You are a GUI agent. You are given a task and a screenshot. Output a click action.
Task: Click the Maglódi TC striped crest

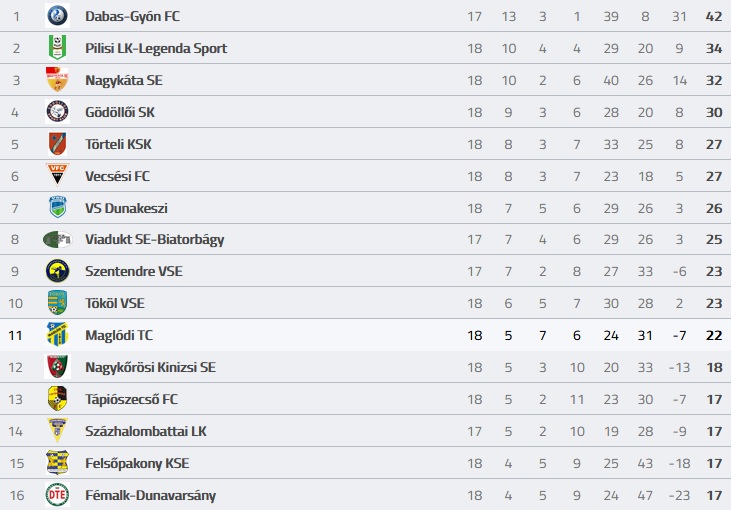(x=57, y=334)
